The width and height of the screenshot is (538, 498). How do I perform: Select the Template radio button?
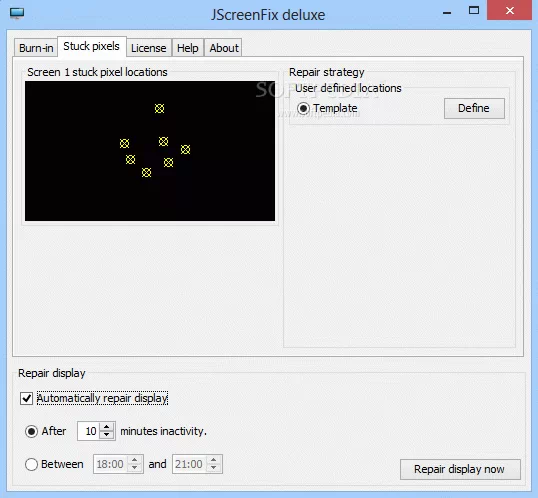click(303, 108)
